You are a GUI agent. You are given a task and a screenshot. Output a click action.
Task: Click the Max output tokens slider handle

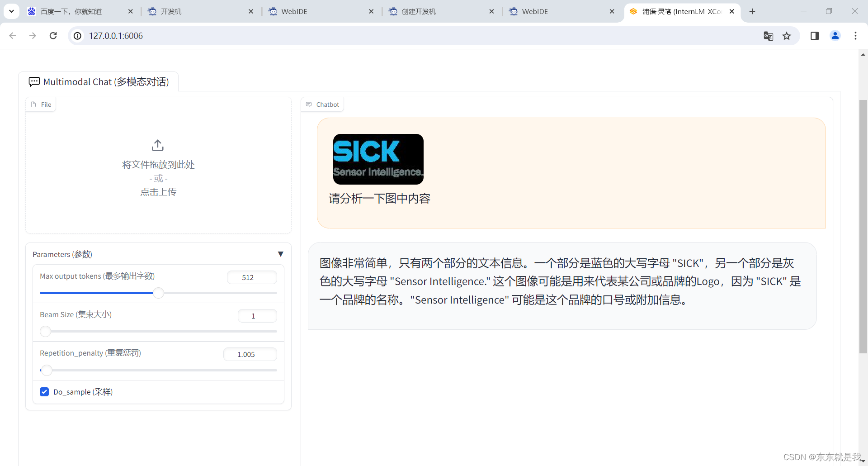coord(158,293)
